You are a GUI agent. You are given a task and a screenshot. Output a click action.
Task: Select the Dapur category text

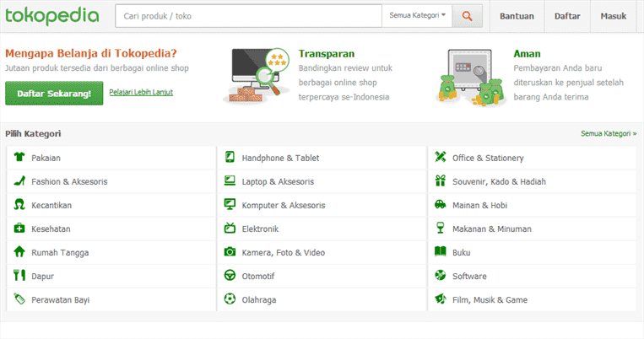point(43,277)
